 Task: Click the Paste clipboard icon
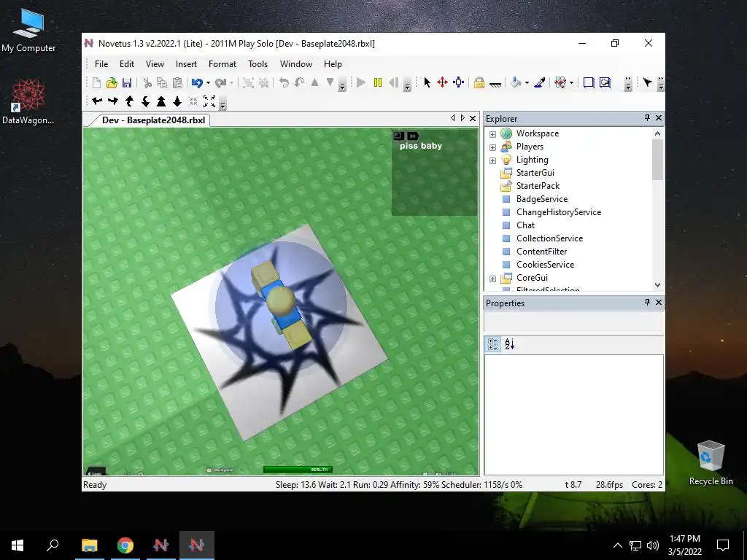177,83
